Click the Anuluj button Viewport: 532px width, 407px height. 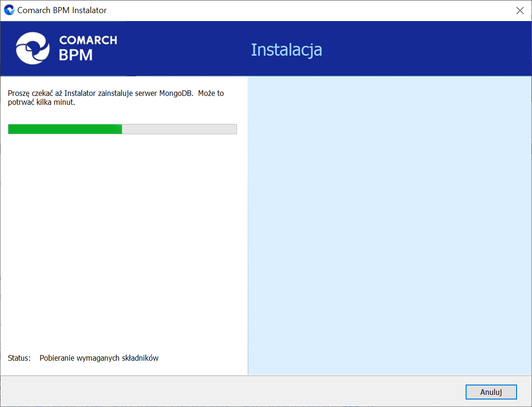coord(491,392)
